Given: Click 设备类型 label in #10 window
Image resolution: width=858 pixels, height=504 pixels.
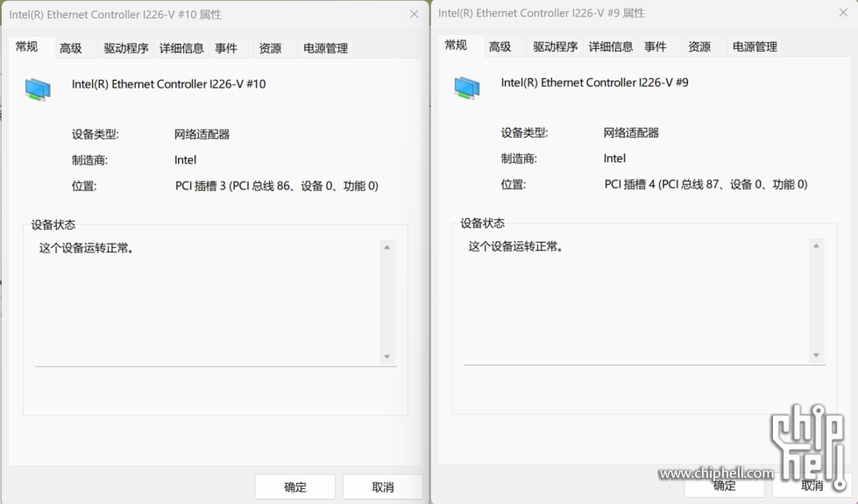Looking at the screenshot, I should click(x=96, y=134).
